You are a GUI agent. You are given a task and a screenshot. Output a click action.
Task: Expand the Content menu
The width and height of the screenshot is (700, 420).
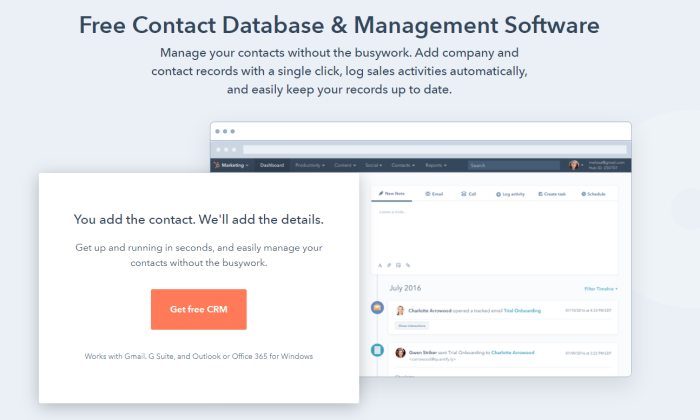[345, 165]
